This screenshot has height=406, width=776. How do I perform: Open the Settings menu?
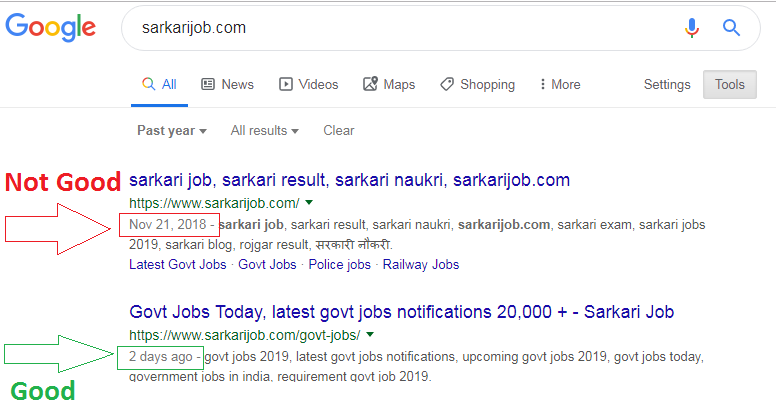coord(666,85)
